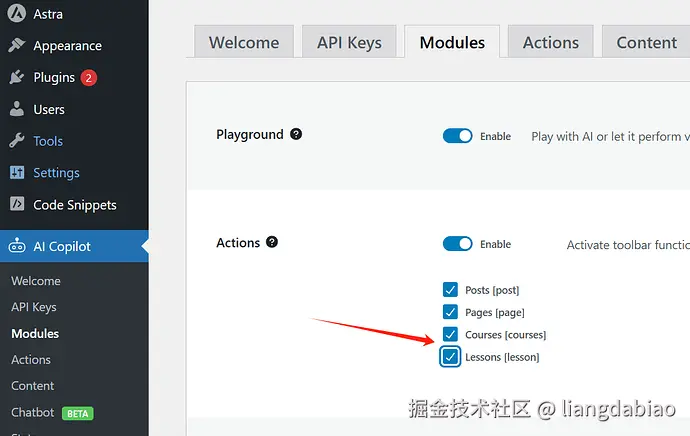Screen dimensions: 690x436
Task: Open API Keys submenu link
Action: [34, 307]
